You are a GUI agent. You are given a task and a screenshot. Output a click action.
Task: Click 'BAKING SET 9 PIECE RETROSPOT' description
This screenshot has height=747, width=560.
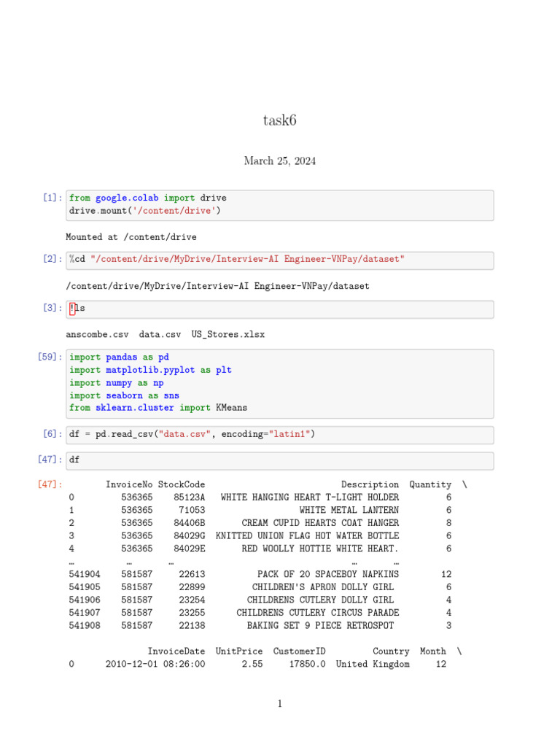321,626
